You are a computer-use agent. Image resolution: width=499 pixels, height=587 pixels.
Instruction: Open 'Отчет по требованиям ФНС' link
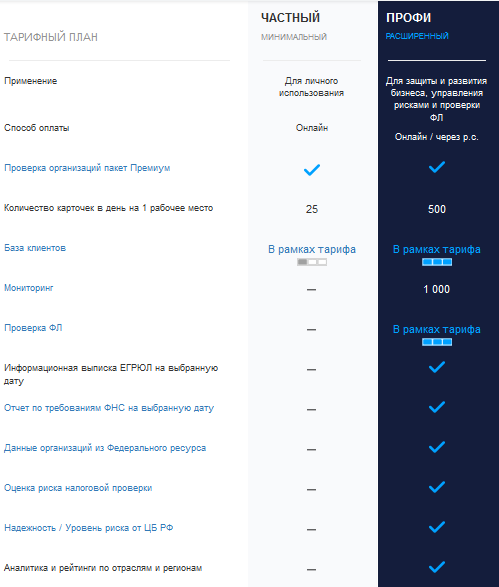click(109, 408)
